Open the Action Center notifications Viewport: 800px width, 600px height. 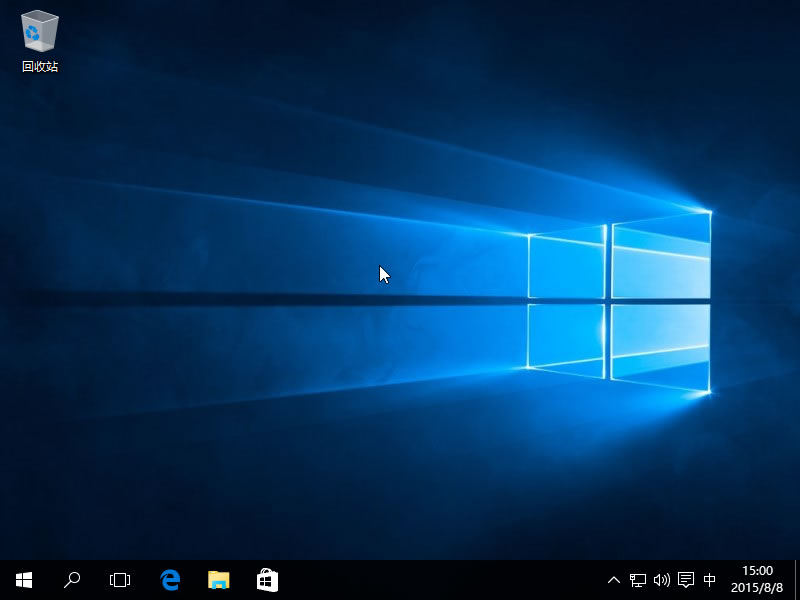[686, 580]
